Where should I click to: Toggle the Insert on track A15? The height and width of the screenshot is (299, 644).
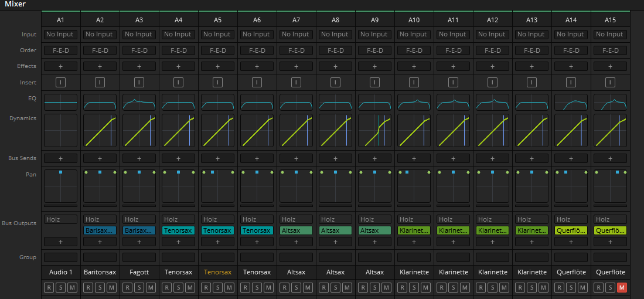coord(611,83)
